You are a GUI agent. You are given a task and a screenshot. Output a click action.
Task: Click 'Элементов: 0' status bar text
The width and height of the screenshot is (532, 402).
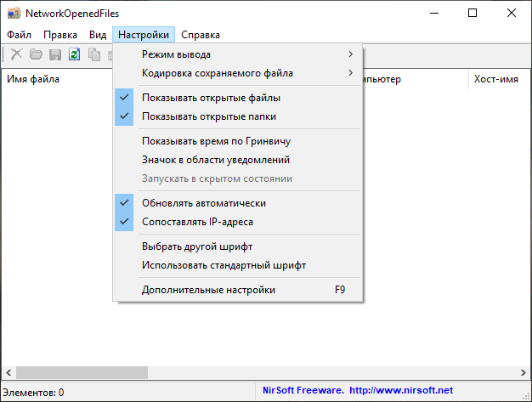(x=33, y=393)
